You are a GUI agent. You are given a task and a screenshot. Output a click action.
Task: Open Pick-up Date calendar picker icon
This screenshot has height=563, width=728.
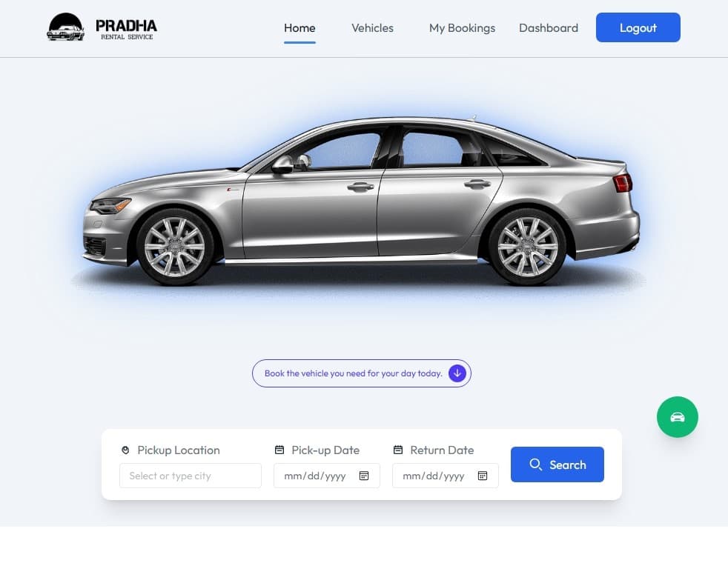point(364,476)
